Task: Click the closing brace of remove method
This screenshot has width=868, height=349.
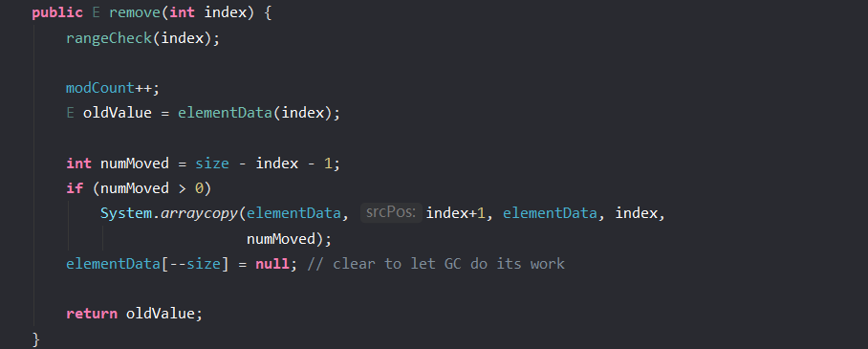Action: point(36,338)
